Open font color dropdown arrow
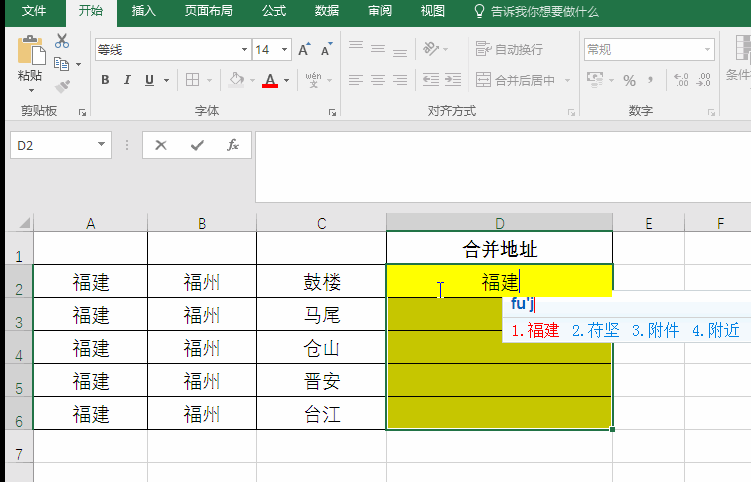 286,80
